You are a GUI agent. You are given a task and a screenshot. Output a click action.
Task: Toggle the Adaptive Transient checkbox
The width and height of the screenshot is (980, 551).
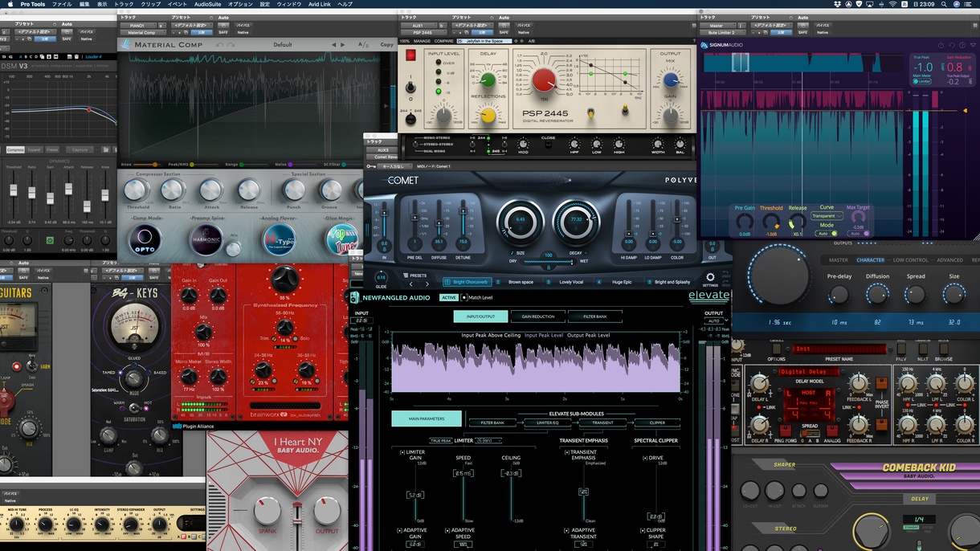[567, 530]
